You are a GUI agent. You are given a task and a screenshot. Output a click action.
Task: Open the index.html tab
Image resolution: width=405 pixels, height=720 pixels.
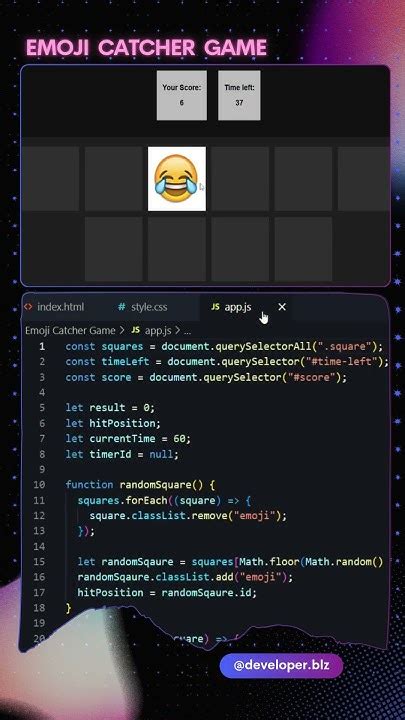point(54,307)
